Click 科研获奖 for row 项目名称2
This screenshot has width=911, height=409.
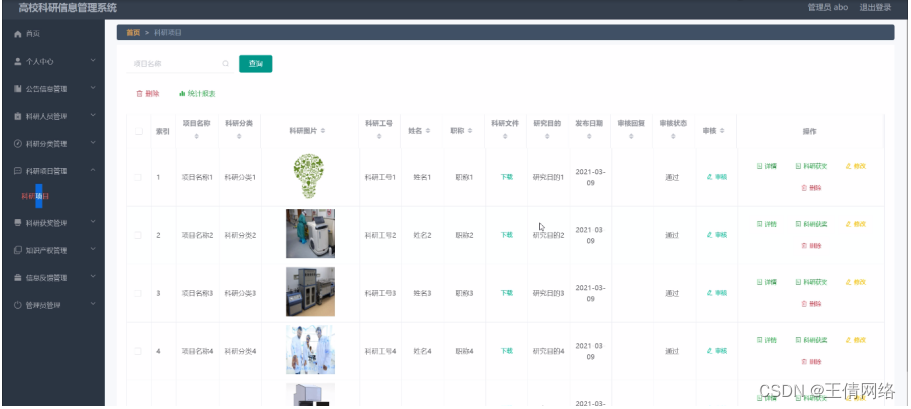point(811,224)
